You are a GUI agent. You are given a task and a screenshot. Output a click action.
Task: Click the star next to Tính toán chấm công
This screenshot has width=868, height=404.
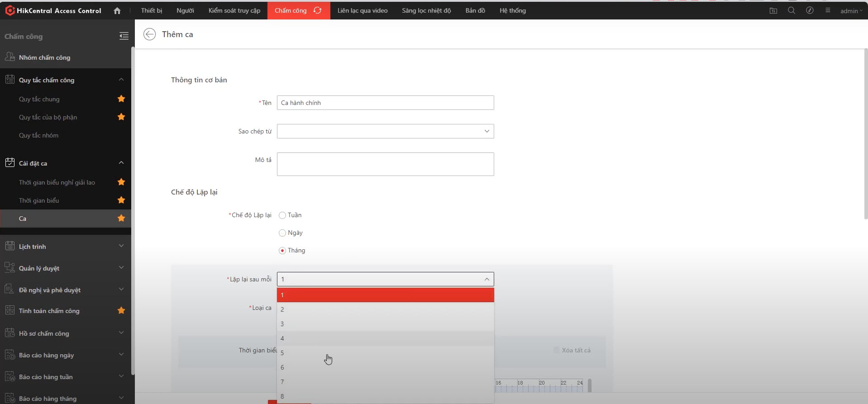coord(121,311)
